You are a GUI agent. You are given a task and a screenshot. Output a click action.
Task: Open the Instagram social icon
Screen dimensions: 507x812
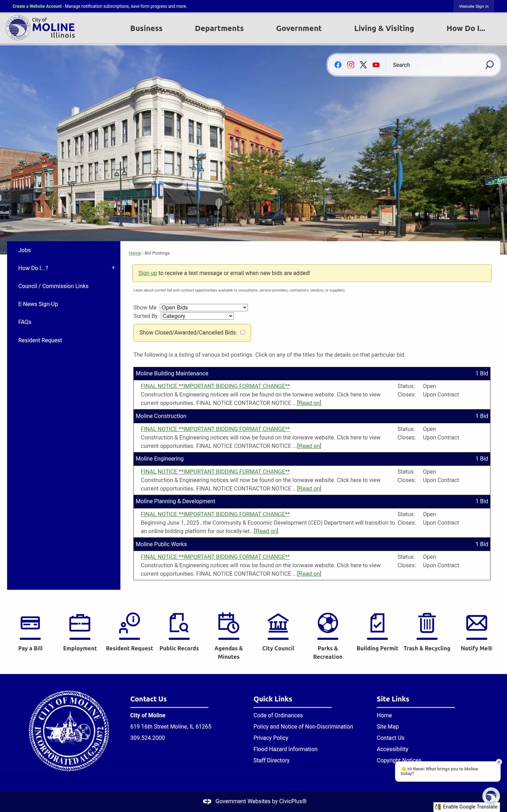pyautogui.click(x=350, y=65)
